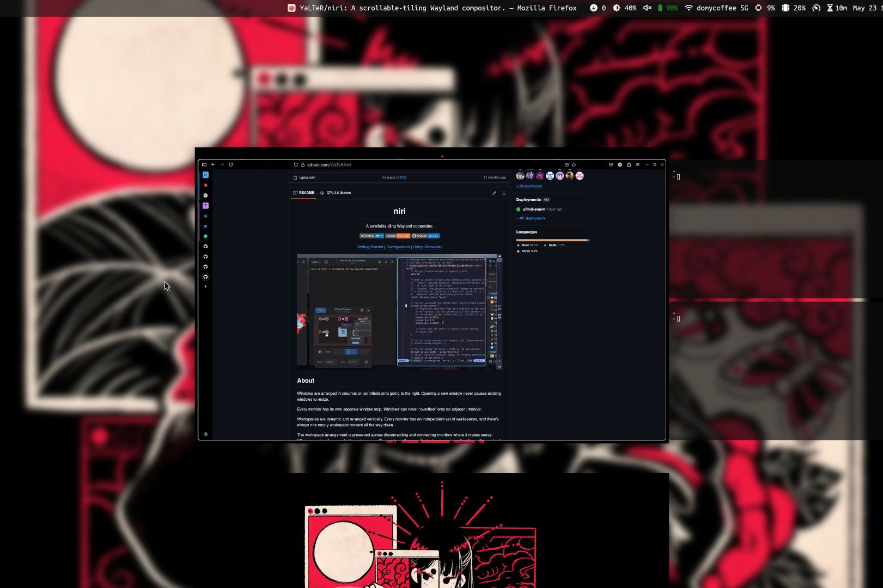Click the #429 pull request link
The image size is (883, 588).
pyautogui.click(x=401, y=177)
